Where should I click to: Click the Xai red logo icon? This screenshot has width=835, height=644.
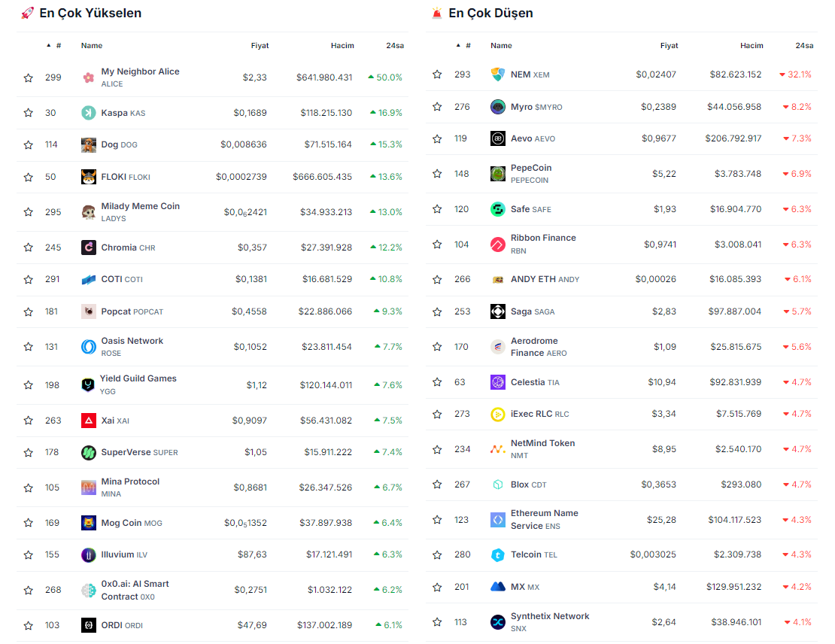point(89,421)
